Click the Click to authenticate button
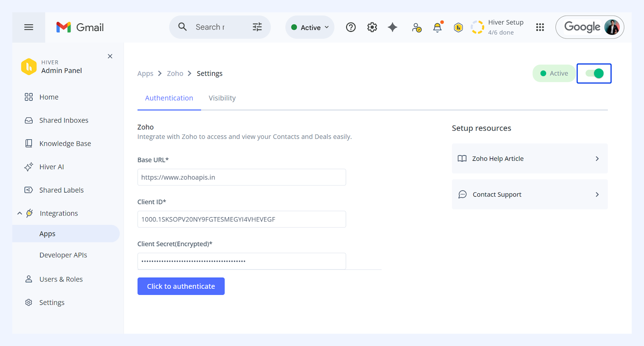The height and width of the screenshot is (346, 644). 181,286
